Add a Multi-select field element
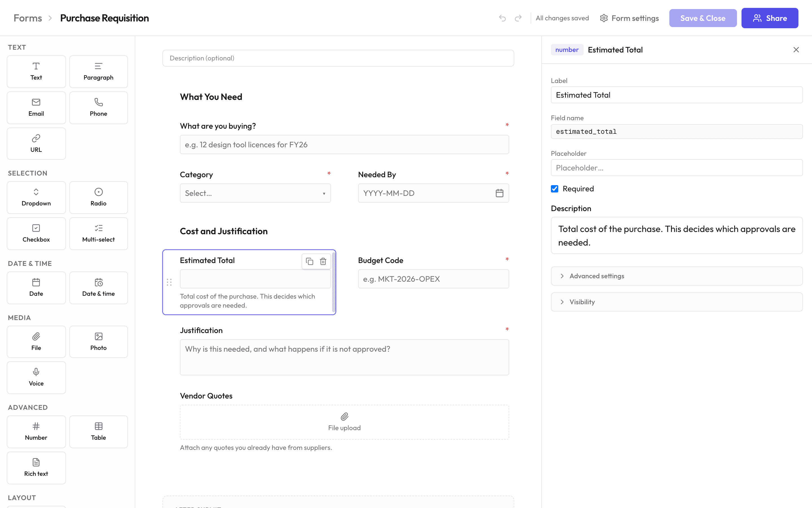Viewport: 812px width, 508px height. coord(98,233)
